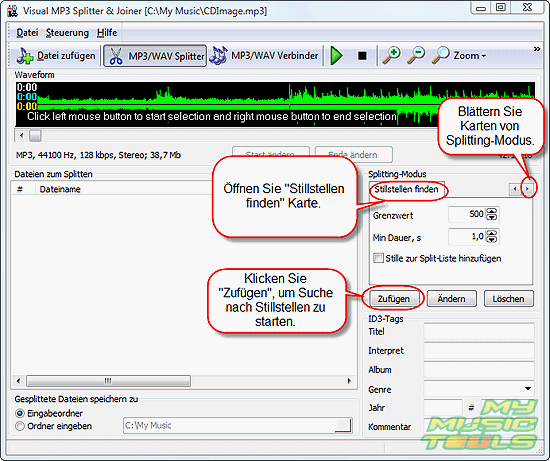Click the Titel input field
Viewport: 550px width, 461px height.
pos(479,332)
